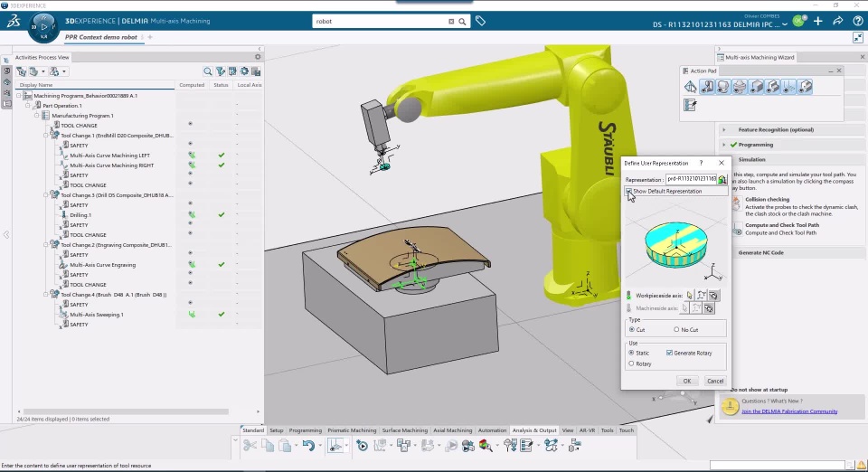The image size is (868, 472).
Task: Click the Undo icon in bottom toolbar
Action: [308, 446]
